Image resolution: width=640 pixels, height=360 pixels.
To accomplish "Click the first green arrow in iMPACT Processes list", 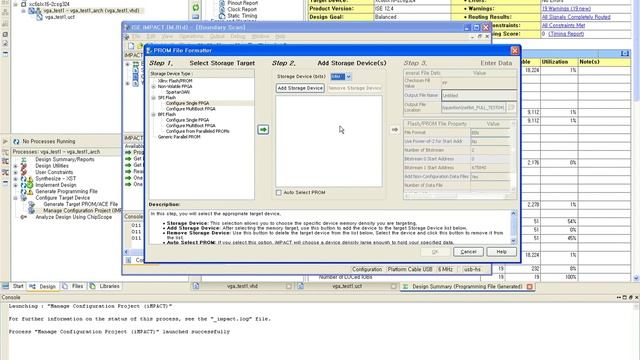I will click(x=128, y=152).
